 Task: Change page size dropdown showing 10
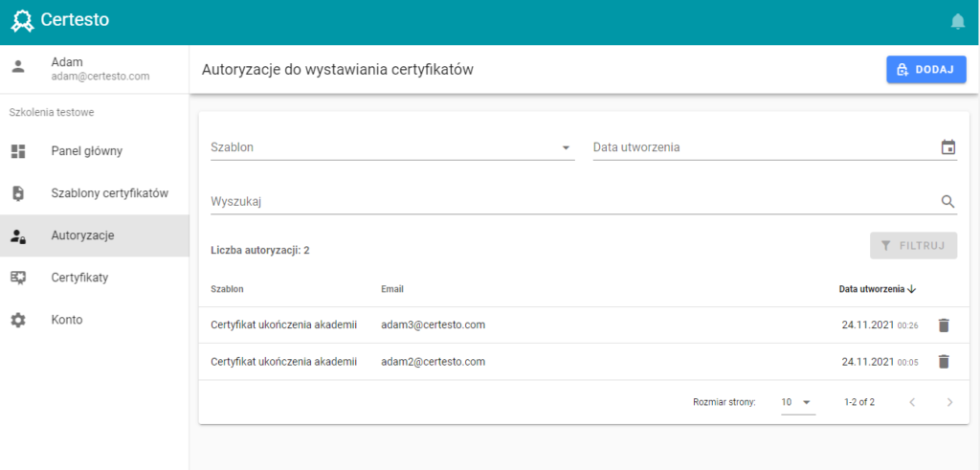pyautogui.click(x=798, y=402)
